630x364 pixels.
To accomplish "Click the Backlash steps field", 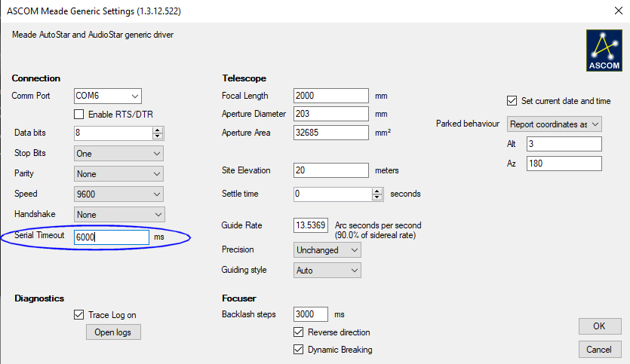I will (311, 314).
